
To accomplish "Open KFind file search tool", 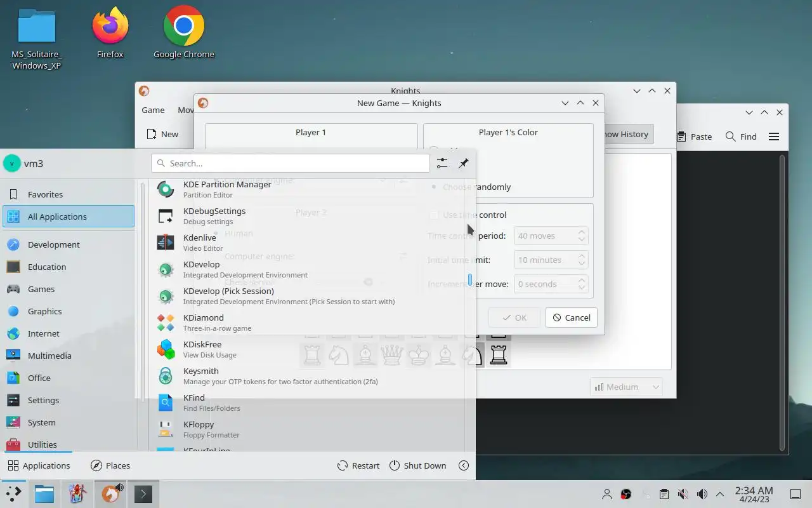I will 308,403.
